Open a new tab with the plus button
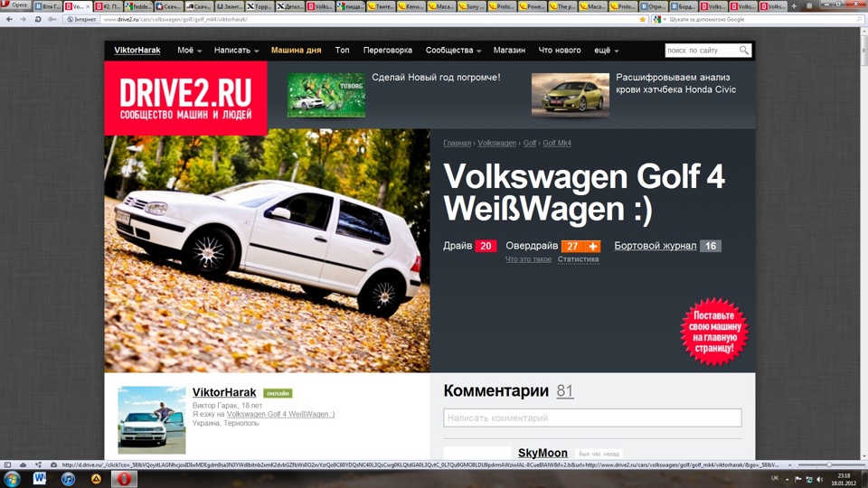The height and width of the screenshot is (488, 868). 794,6
